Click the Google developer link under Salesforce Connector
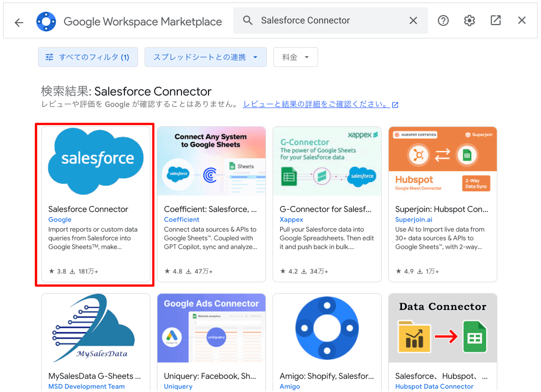Image resolution: width=541 pixels, height=392 pixels. (60, 220)
